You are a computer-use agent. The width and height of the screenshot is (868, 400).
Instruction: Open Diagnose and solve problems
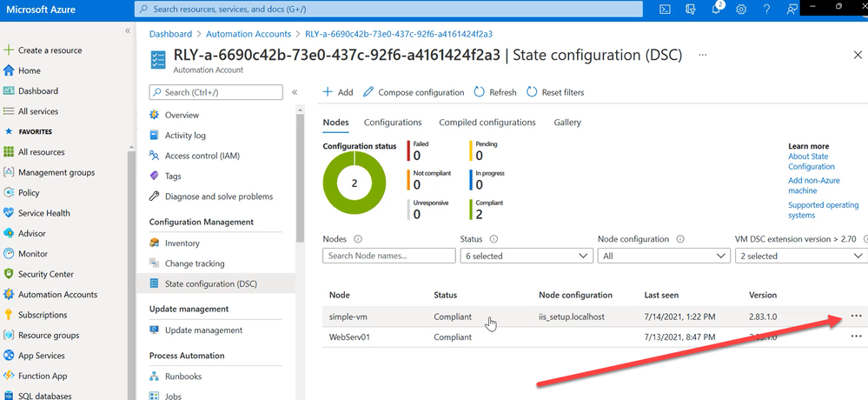[x=219, y=197]
